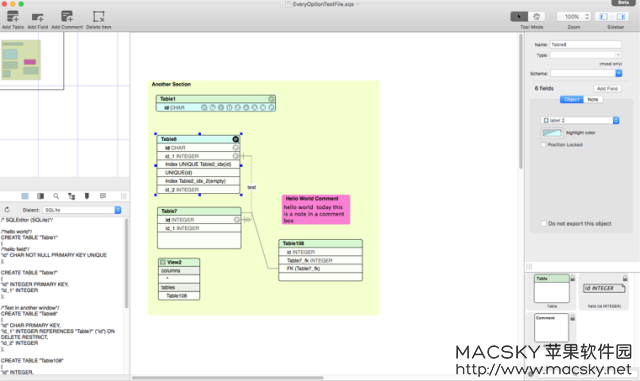Adjust zoom with the 100% stepper
This screenshot has height=381, width=640.
pyautogui.click(x=587, y=16)
